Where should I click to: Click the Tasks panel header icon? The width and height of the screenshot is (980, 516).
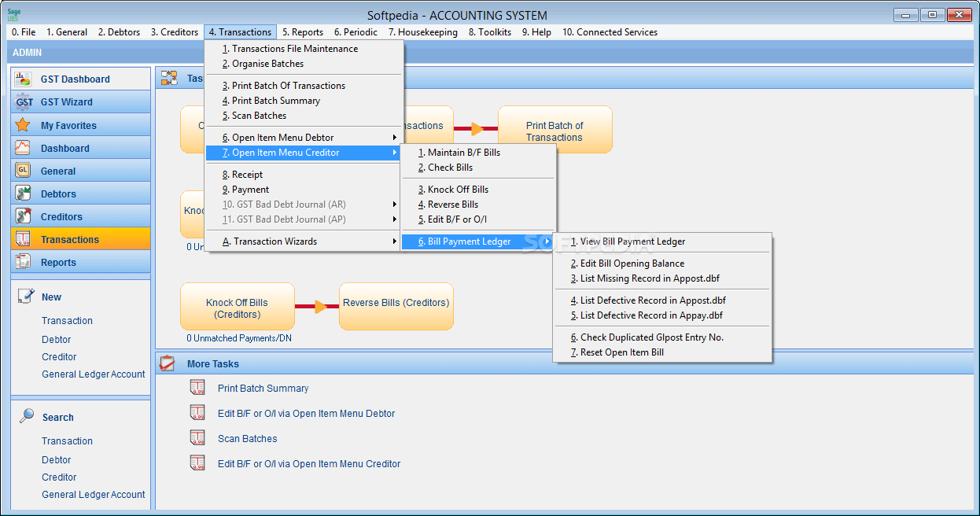[169, 78]
